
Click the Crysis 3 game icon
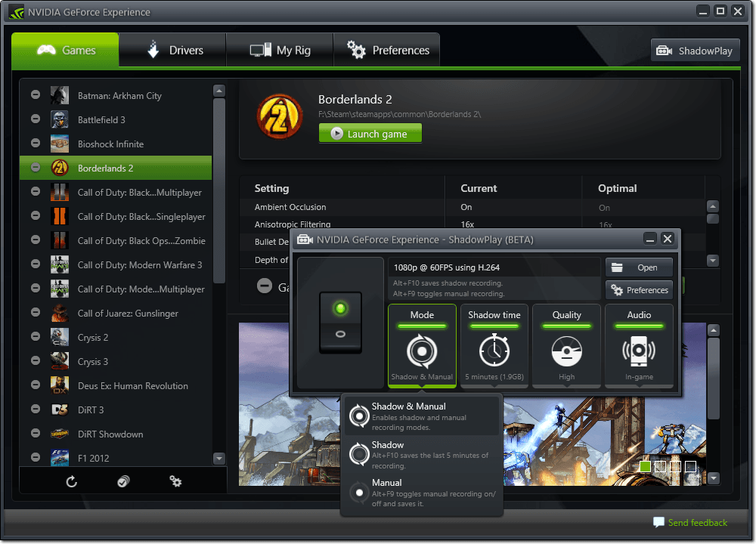(x=60, y=362)
